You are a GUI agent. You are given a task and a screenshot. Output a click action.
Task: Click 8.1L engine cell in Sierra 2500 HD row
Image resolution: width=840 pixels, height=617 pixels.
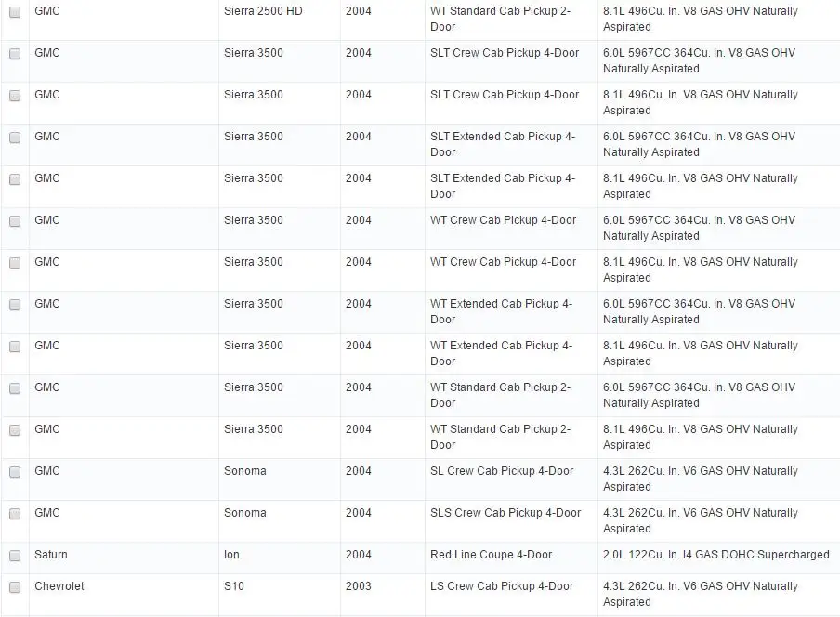point(718,20)
